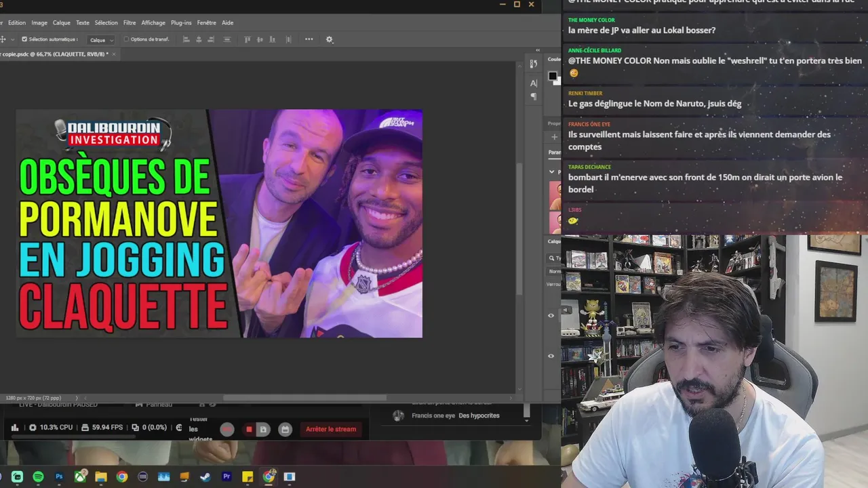The height and width of the screenshot is (488, 868).
Task: Toggle Sélection automatique checkbox
Action: click(x=24, y=39)
